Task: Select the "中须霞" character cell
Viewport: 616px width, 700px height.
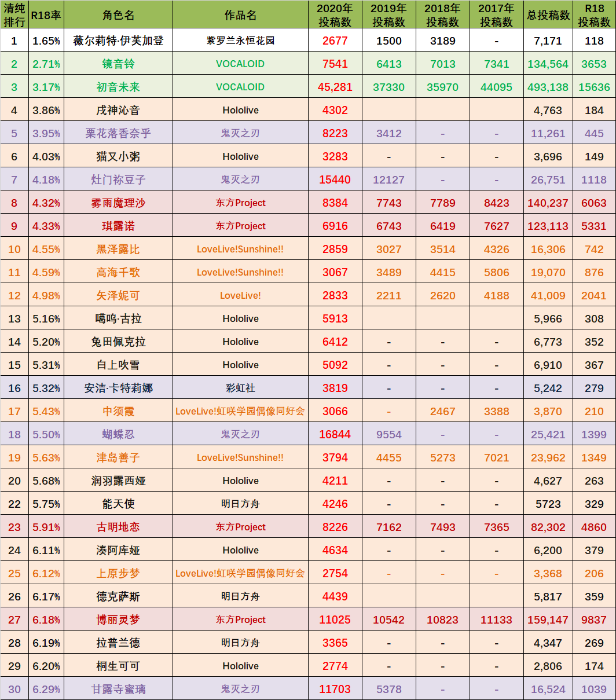Action: click(x=118, y=411)
